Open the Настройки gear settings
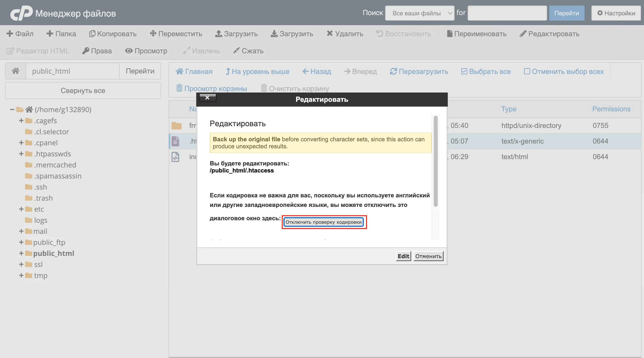The height and width of the screenshot is (358, 644). coord(616,13)
